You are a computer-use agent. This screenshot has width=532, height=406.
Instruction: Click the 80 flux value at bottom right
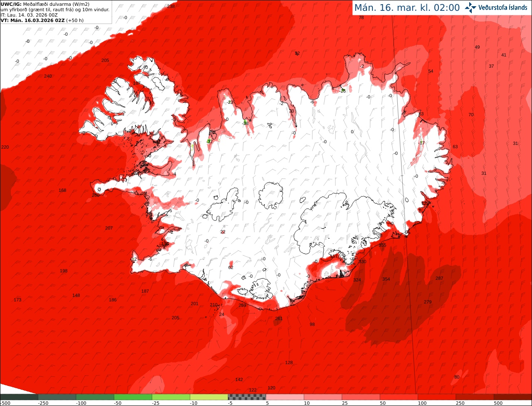point(457,377)
